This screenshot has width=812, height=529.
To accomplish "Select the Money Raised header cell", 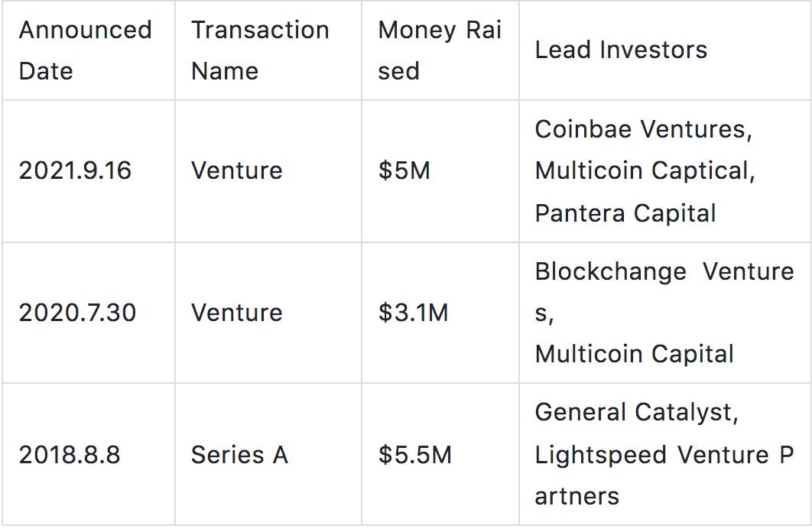I will 440,50.
